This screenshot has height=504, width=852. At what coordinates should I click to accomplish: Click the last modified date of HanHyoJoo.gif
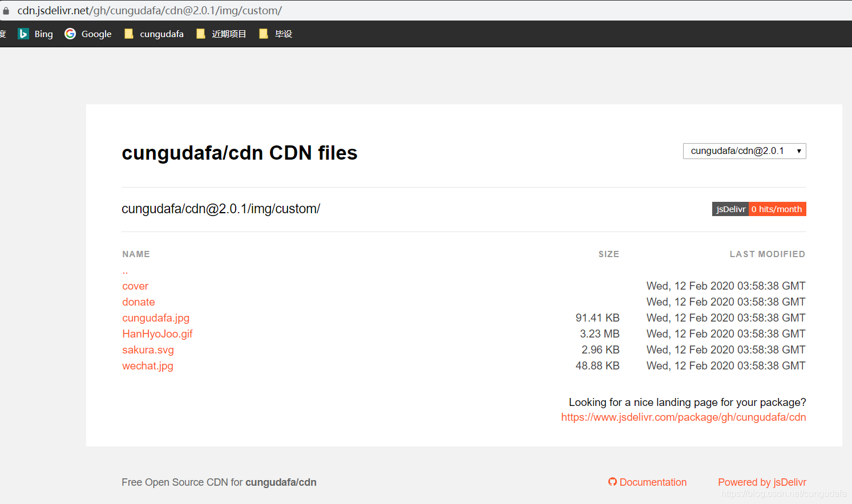tap(726, 334)
